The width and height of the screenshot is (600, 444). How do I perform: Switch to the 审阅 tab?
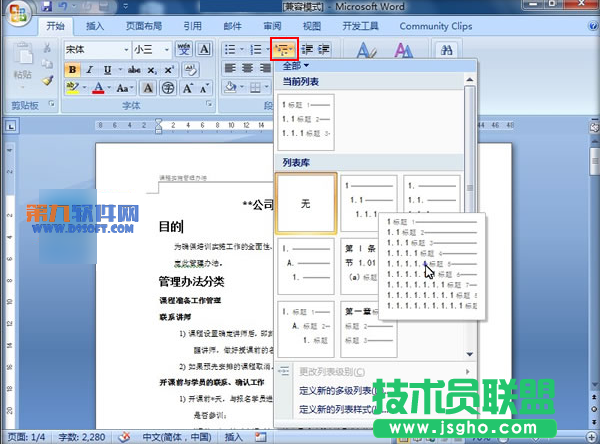(x=272, y=26)
